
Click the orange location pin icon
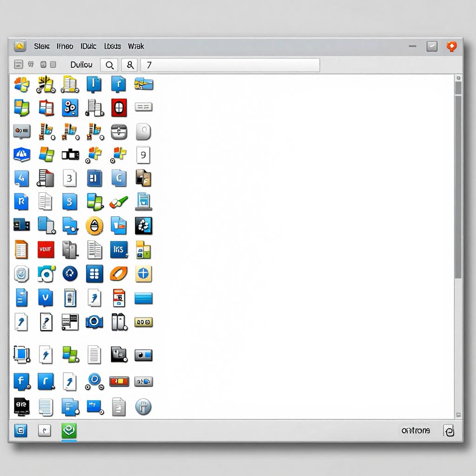pyautogui.click(x=451, y=46)
